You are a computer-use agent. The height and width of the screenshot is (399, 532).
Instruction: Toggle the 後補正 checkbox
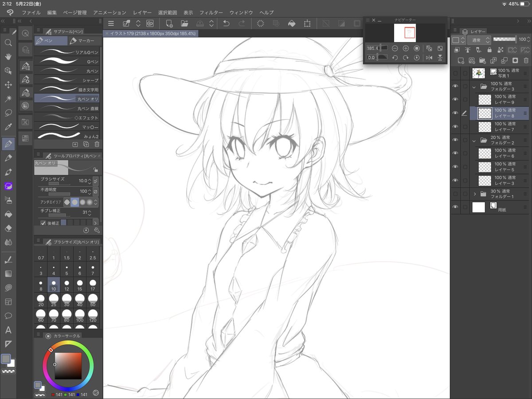[43, 223]
